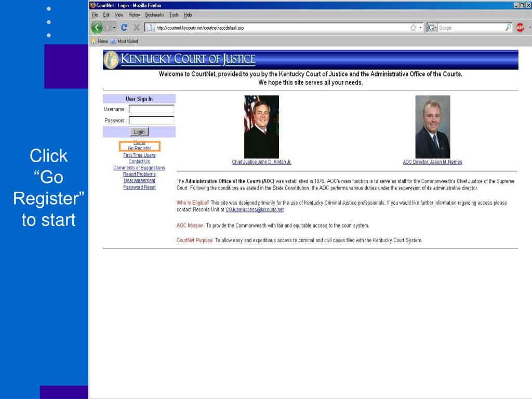Screen dimensions: 532x399
Task: Open the search engine selector dropdown
Action: click(x=435, y=27)
